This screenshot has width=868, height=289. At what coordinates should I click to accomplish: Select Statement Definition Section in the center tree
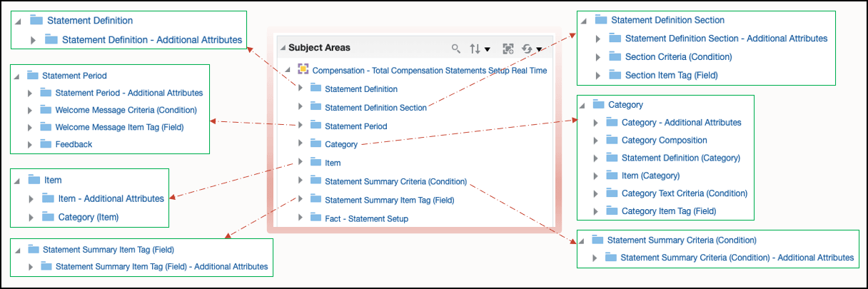coord(375,108)
